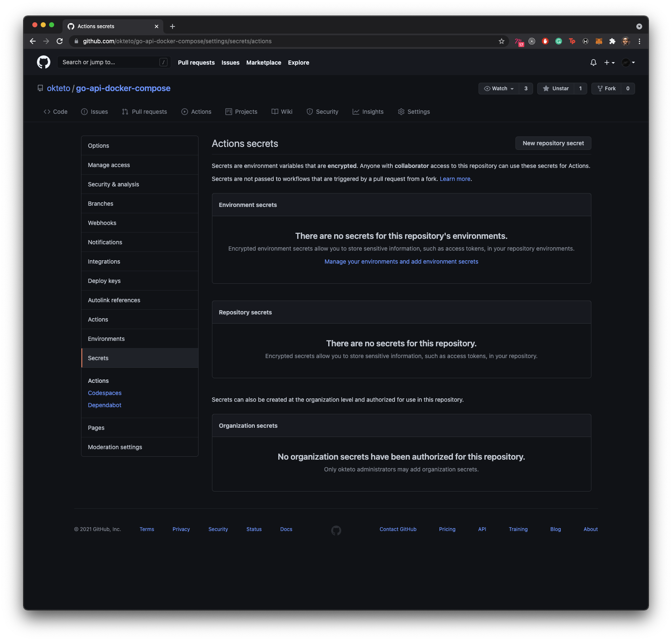Click the MetaMask fox extension icon
This screenshot has width=672, height=641.
[599, 41]
